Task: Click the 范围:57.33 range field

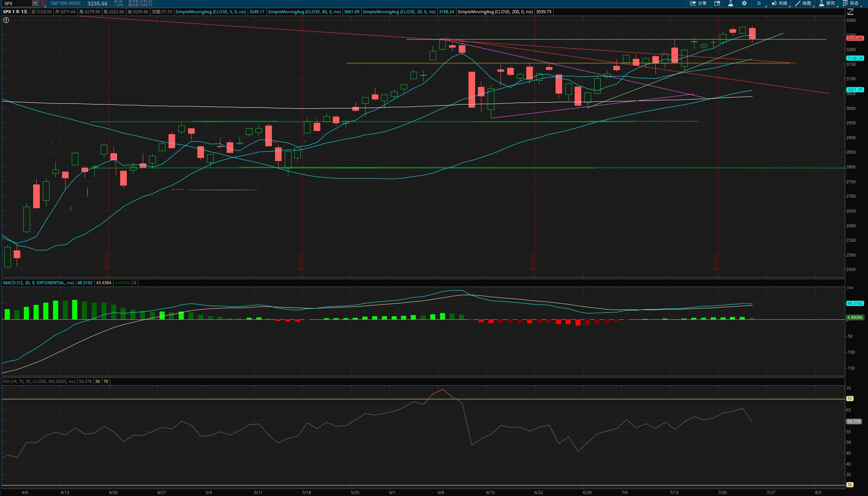Action: [x=162, y=12]
